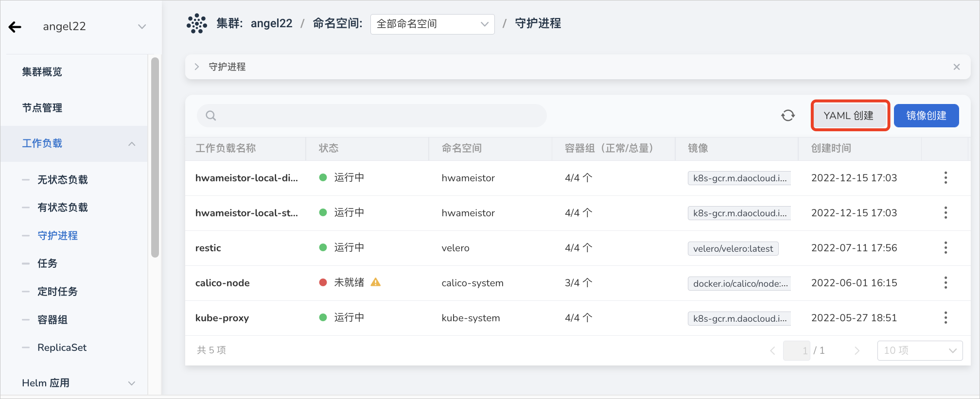Open the calico-node workload
The width and height of the screenshot is (980, 399).
tap(223, 283)
